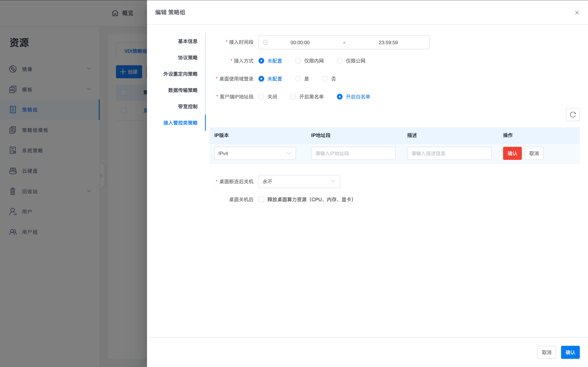The image size is (588, 367).
Task: Click the refresh icon above the IP table
Action: click(572, 115)
